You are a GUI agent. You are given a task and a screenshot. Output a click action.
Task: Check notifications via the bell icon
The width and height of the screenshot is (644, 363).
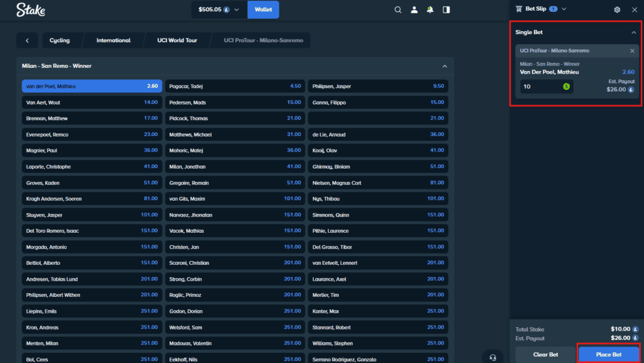click(430, 10)
